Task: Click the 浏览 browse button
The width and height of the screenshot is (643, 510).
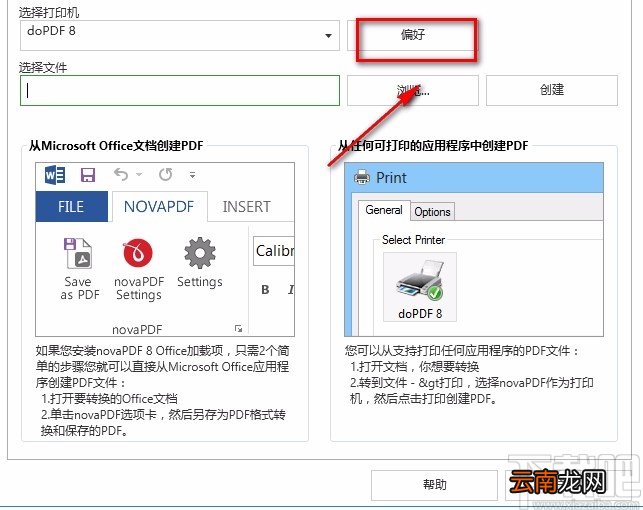Action: [x=413, y=90]
